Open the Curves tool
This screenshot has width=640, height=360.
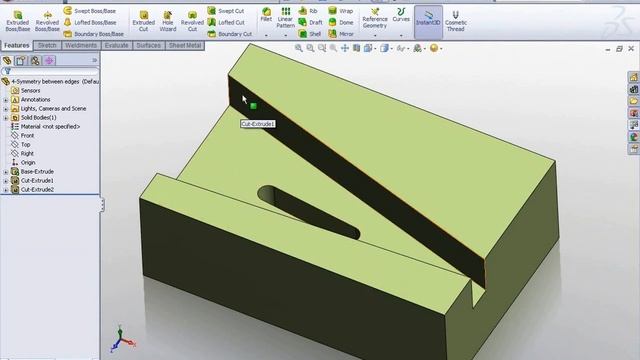click(x=401, y=15)
